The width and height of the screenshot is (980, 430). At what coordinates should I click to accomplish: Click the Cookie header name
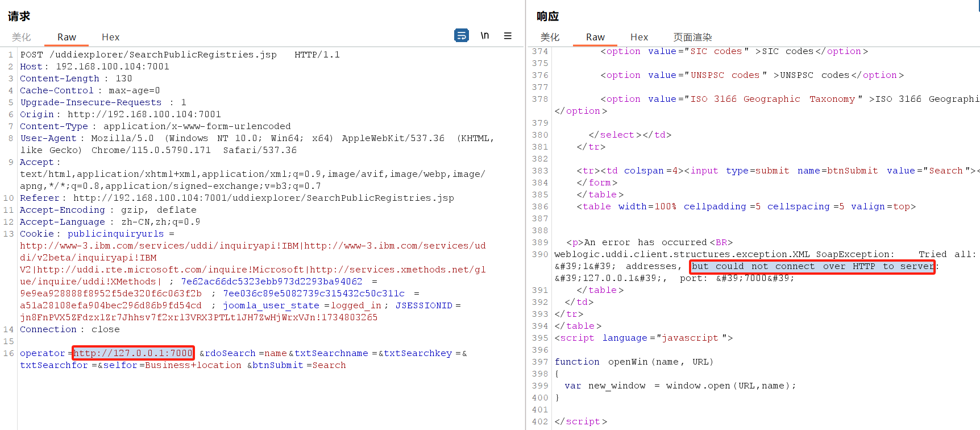click(36, 234)
